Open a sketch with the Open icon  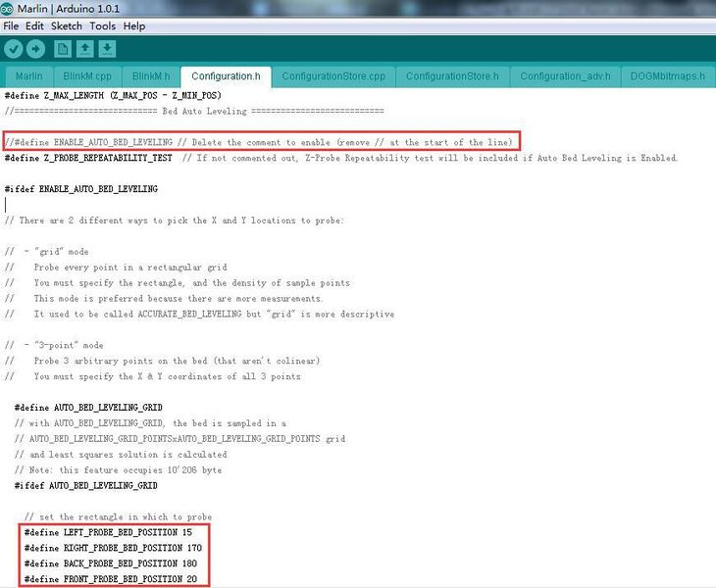(85, 49)
